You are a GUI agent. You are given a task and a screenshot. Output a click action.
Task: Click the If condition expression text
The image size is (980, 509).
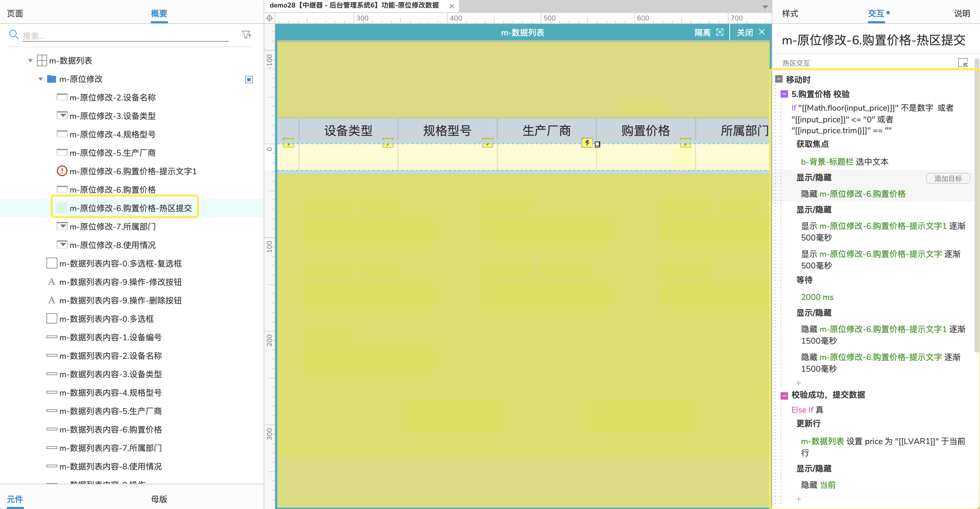click(x=872, y=119)
